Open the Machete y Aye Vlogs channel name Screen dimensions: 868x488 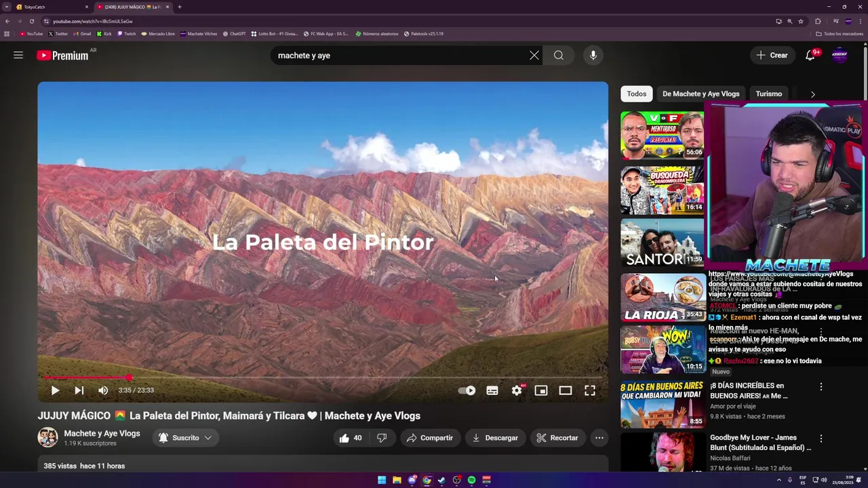pyautogui.click(x=102, y=433)
